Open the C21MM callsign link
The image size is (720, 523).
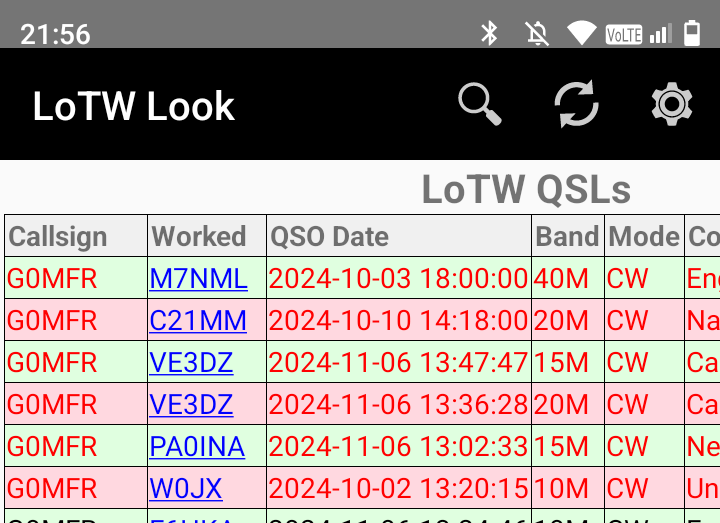tap(198, 320)
